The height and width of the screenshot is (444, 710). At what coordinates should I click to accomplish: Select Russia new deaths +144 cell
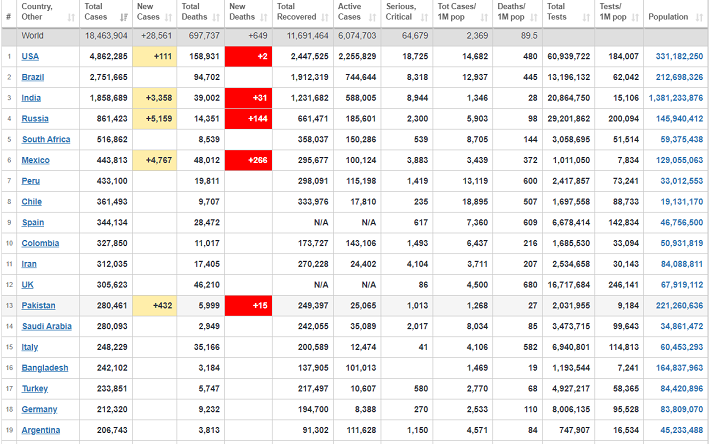(x=248, y=119)
